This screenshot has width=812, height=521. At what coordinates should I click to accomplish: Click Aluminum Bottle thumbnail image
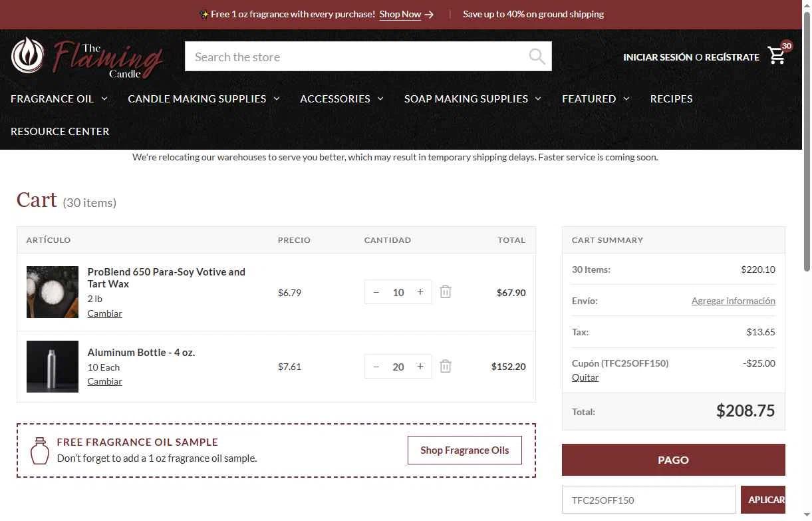[x=53, y=367]
